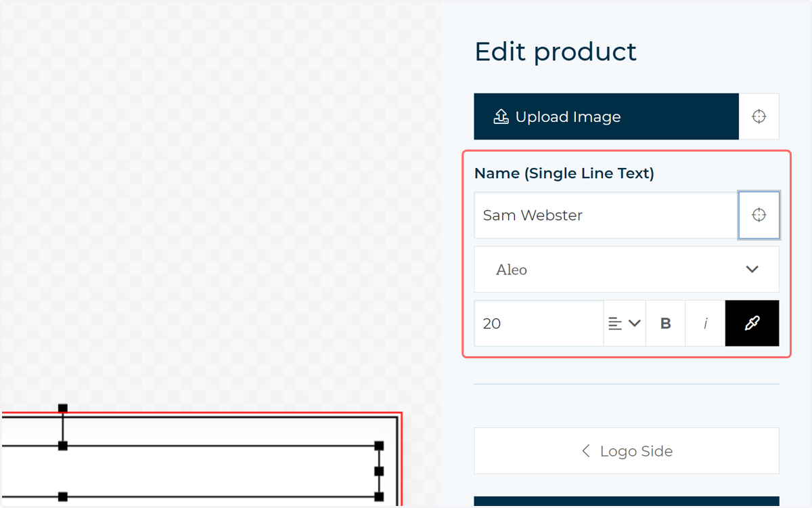Click the right-middle handle of the canvas text box
This screenshot has height=508, width=812.
379,471
